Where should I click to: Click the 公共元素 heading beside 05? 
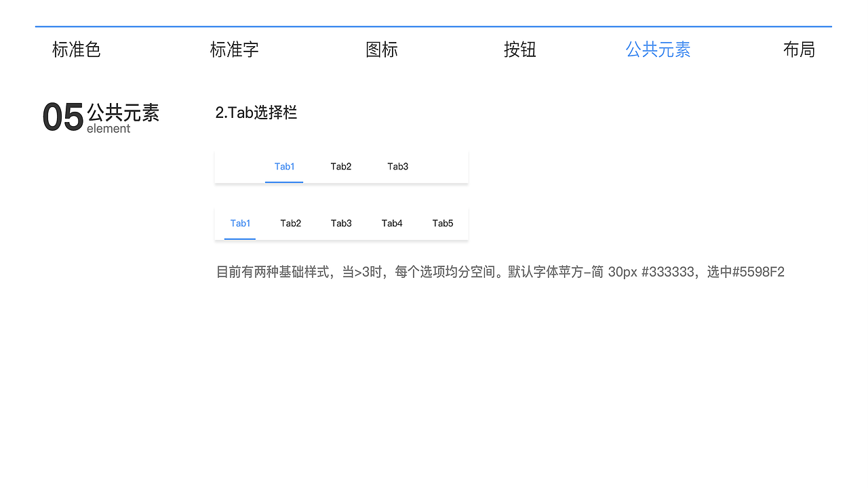[123, 113]
